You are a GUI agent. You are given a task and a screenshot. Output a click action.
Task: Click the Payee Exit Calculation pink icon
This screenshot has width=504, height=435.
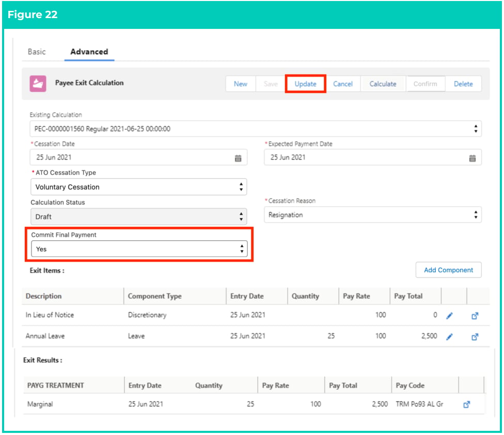38,84
